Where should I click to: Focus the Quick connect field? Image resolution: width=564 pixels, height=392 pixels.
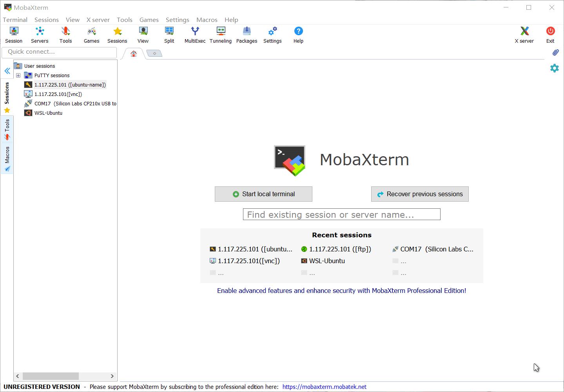coord(59,52)
